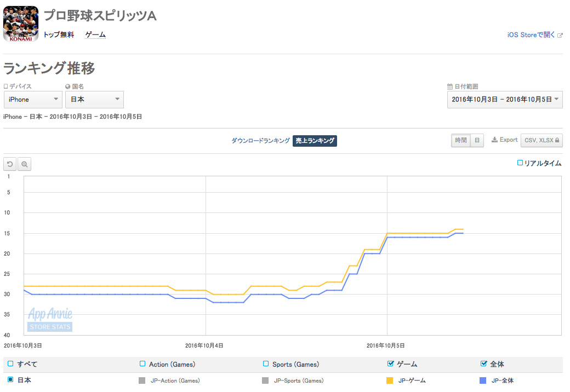
Task: Open the date range dropdown 2016年10月3日 – 2016年10月5日
Action: point(505,100)
